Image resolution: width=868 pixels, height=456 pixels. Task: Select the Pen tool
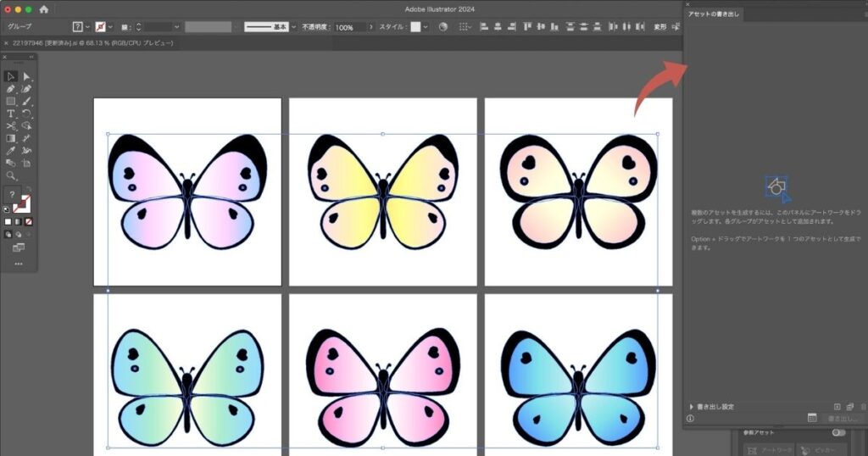coord(10,89)
